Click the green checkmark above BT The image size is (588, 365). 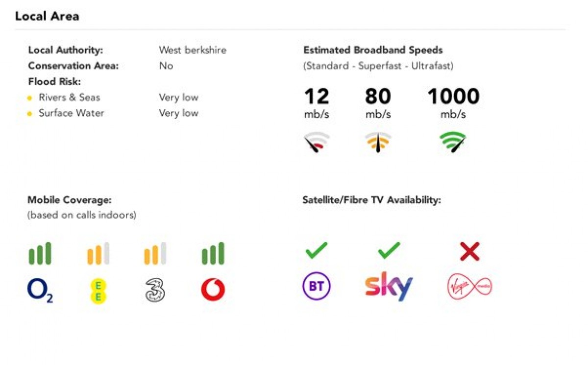pyautogui.click(x=316, y=251)
